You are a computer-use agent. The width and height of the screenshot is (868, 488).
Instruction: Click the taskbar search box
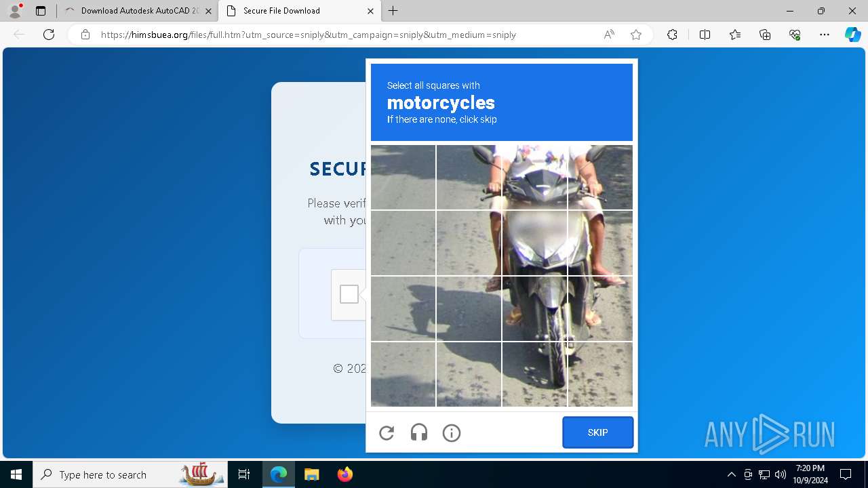coord(132,474)
